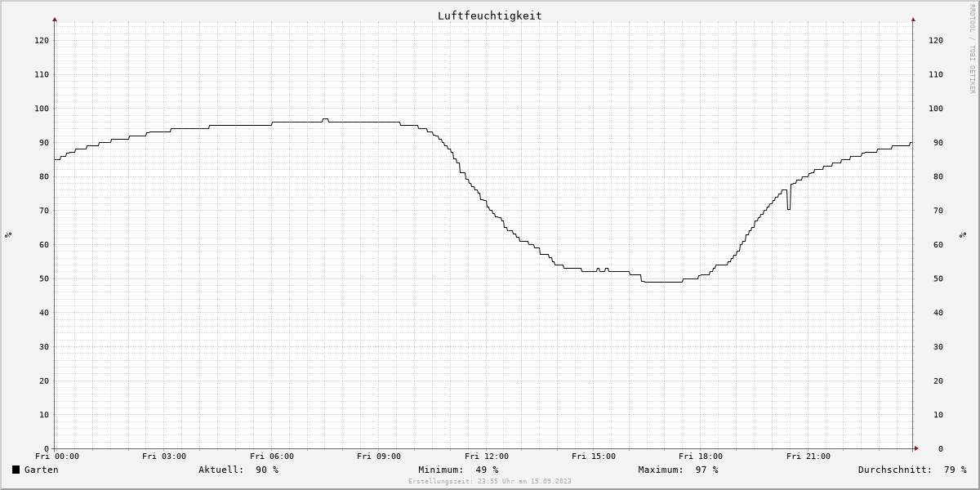Image resolution: width=980 pixels, height=490 pixels.
Task: Click the % unit label beside the left axis
Action: [x=8, y=235]
